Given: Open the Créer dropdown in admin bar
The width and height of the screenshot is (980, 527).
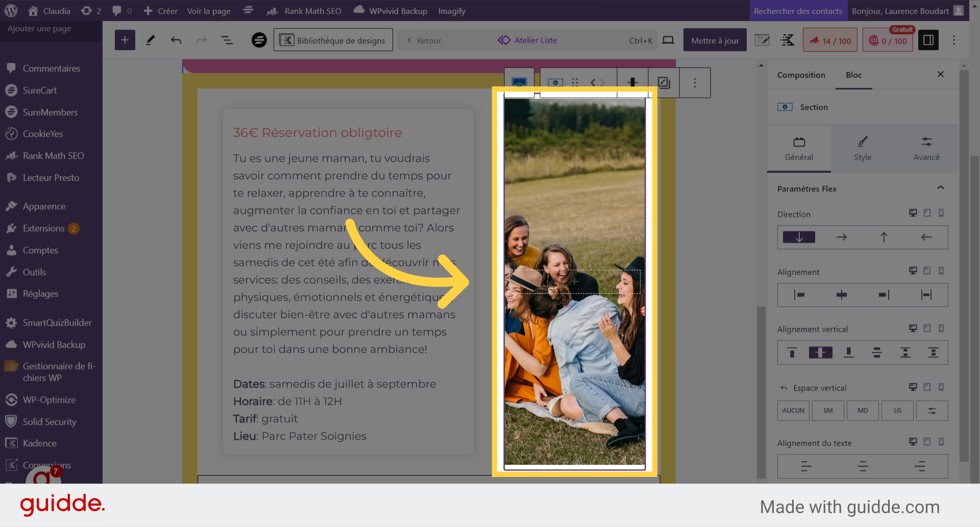Looking at the screenshot, I should 160,11.
